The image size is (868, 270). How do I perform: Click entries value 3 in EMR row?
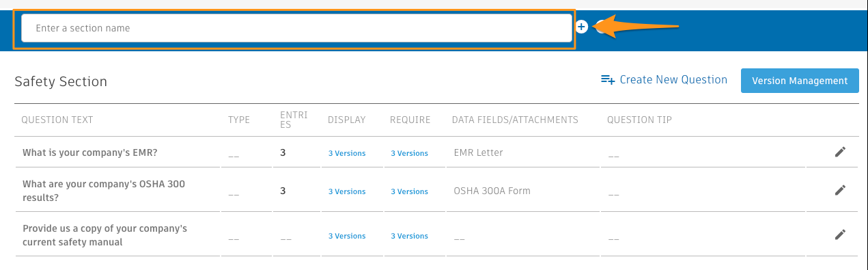283,152
